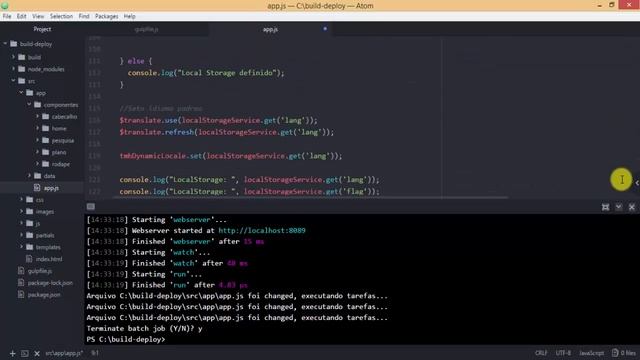Change encoding via UTF-8 button
This screenshot has width=640, height=360.
click(x=563, y=353)
